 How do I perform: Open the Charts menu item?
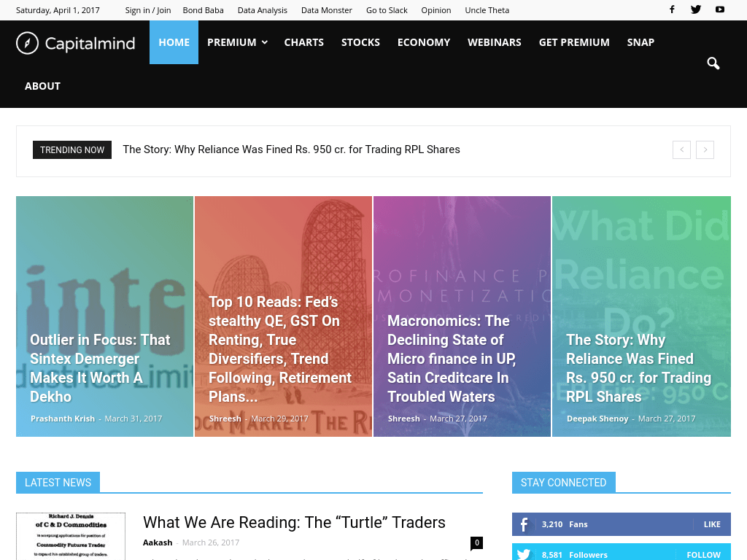(303, 42)
